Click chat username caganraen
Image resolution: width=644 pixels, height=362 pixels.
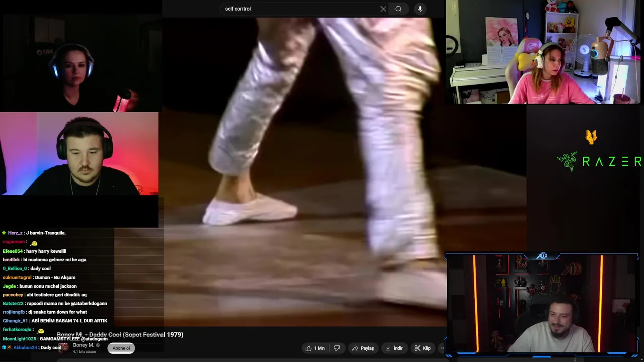point(14,242)
